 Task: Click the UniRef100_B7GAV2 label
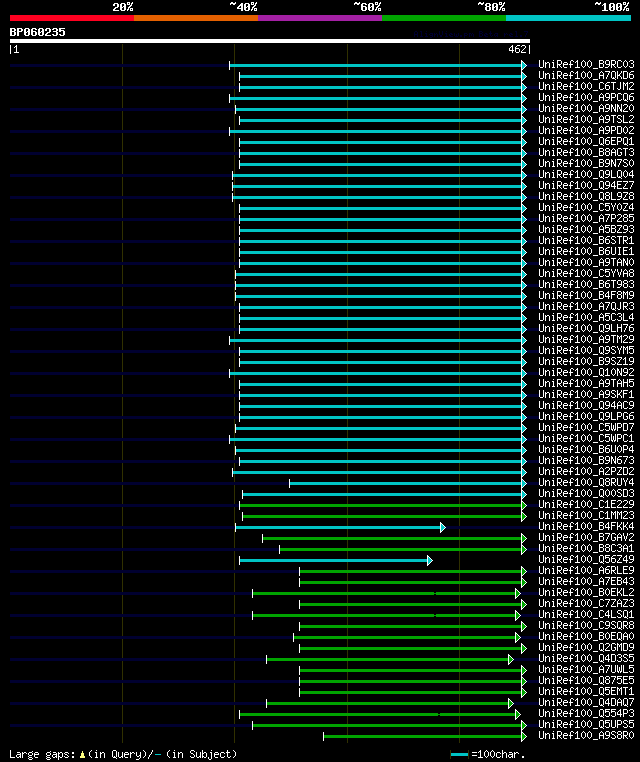tap(586, 537)
